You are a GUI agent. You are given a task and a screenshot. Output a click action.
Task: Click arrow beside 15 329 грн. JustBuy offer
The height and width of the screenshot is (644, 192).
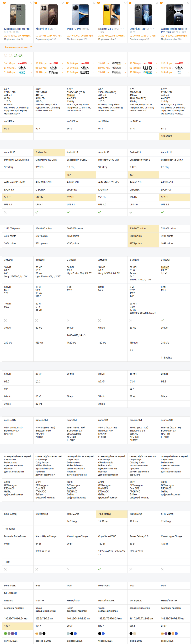(x=187, y=63)
